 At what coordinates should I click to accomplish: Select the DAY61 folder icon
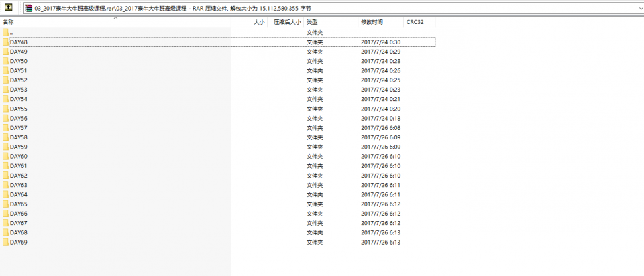point(5,166)
